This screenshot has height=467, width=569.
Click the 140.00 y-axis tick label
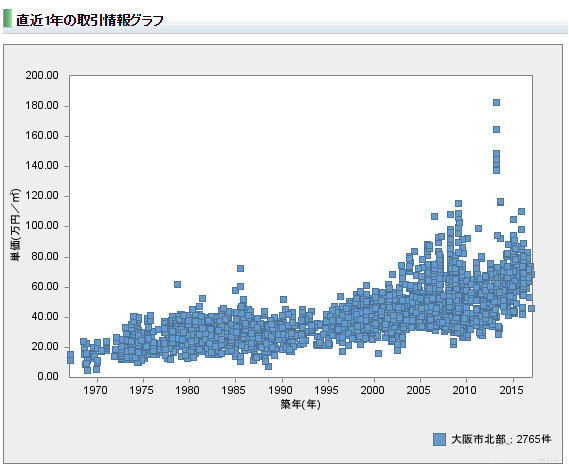coord(42,165)
